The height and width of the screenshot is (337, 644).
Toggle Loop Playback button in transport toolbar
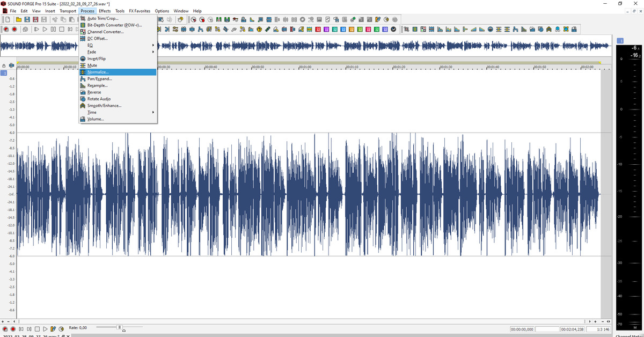[x=25, y=29]
